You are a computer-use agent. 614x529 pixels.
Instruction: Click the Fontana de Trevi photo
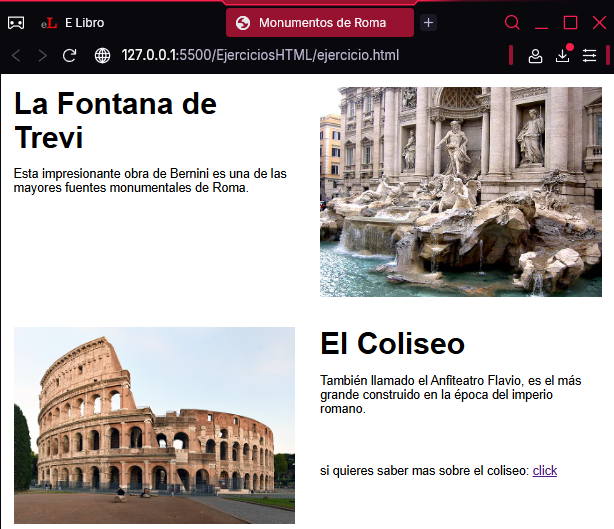pyautogui.click(x=461, y=192)
